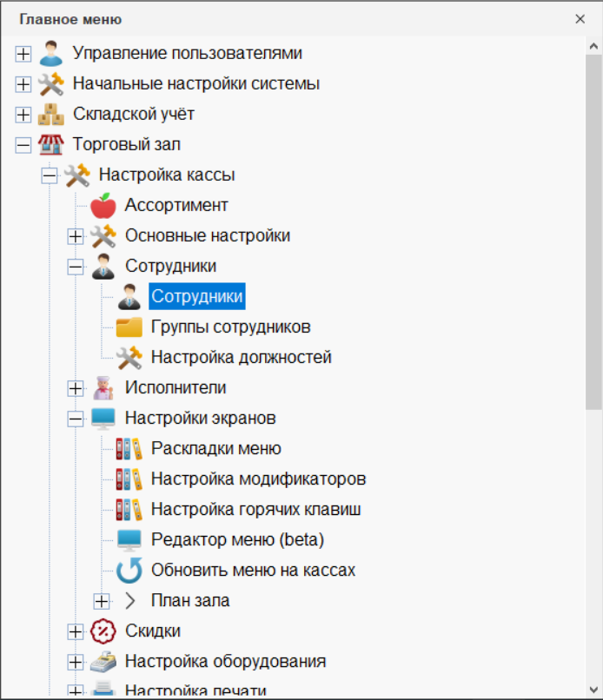Click the percent badge icon for Скидки

pos(103,631)
